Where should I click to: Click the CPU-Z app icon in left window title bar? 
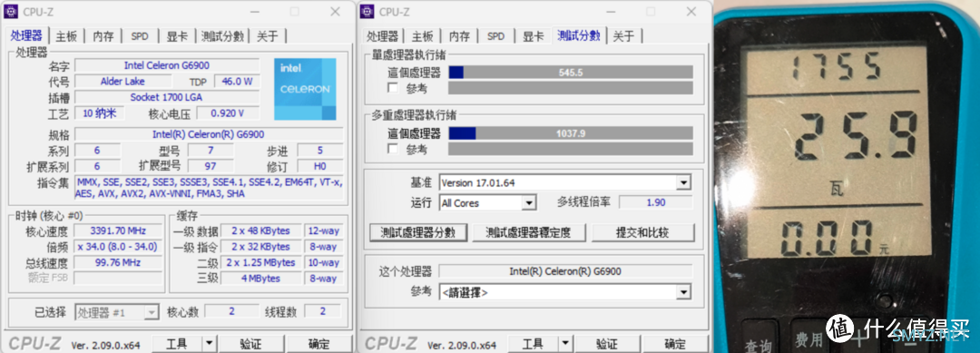(11, 11)
